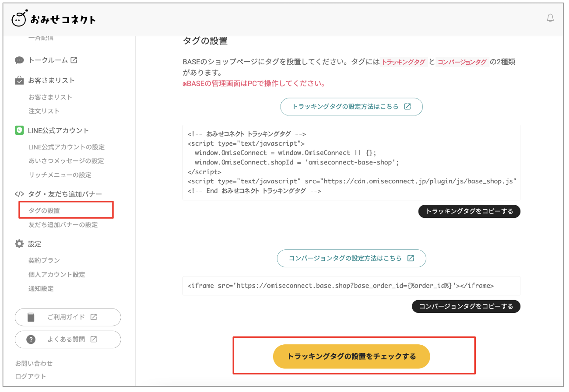
Task: Open LINE公式アカウントの設定
Action: point(67,147)
